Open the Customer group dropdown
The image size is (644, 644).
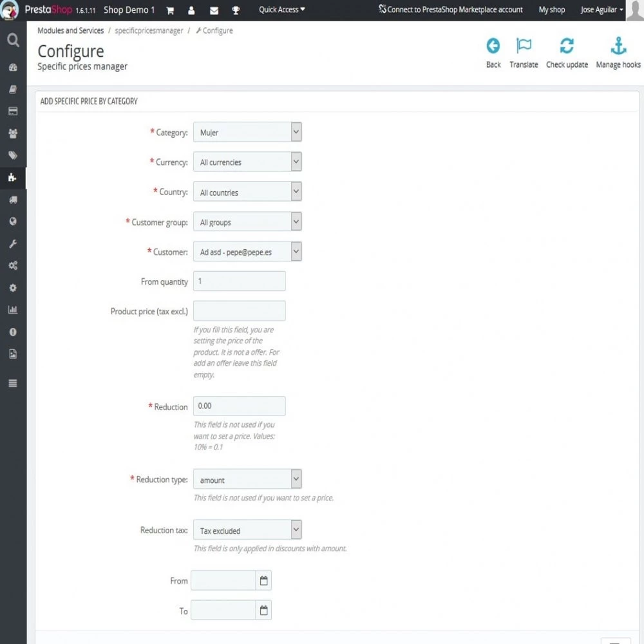pos(247,222)
